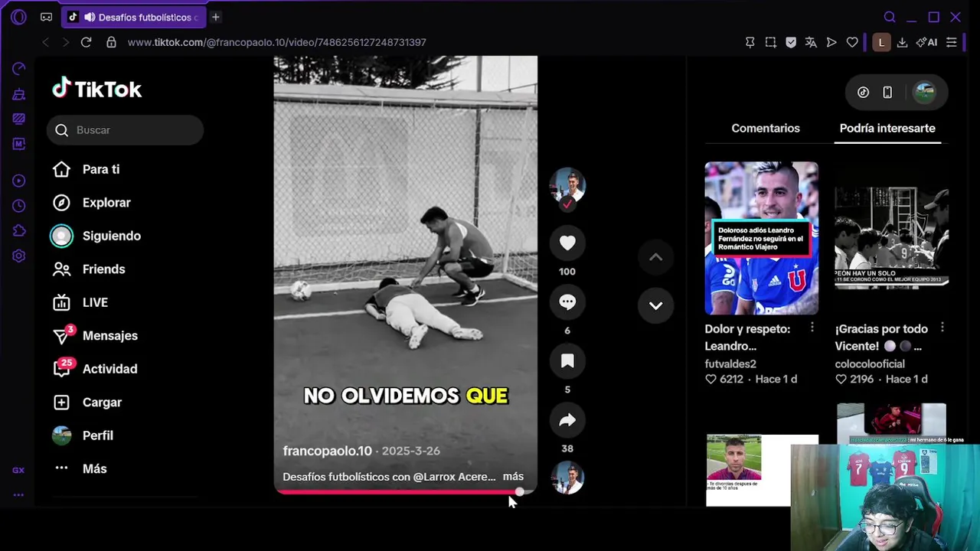Open the tab search magnifier
The width and height of the screenshot is (980, 551).
[890, 17]
